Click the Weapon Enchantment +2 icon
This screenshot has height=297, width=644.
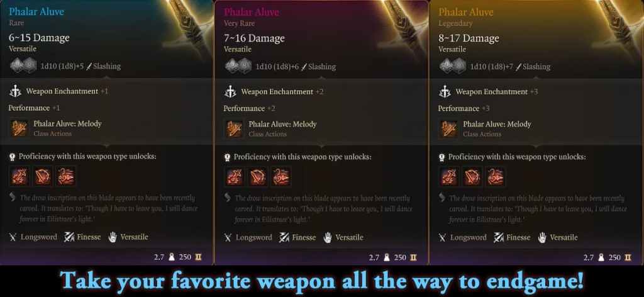click(230, 92)
